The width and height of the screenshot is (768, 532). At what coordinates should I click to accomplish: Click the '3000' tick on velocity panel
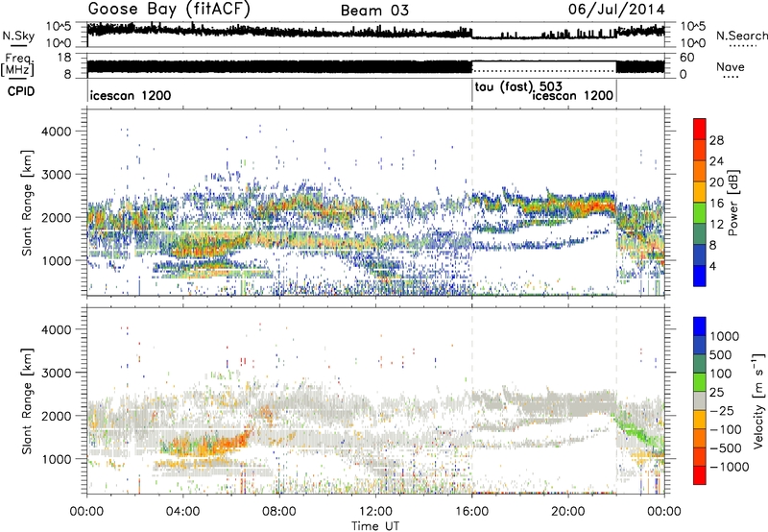57,373
